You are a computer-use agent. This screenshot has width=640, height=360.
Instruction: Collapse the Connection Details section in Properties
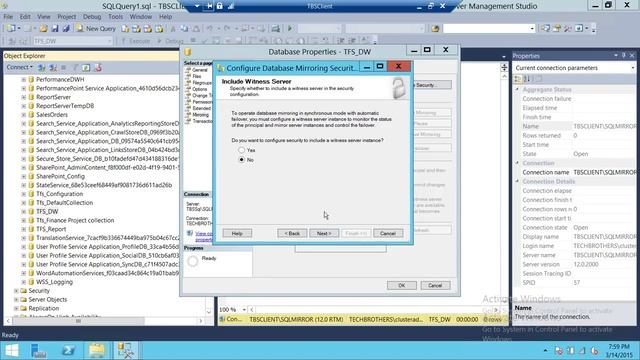tap(517, 181)
